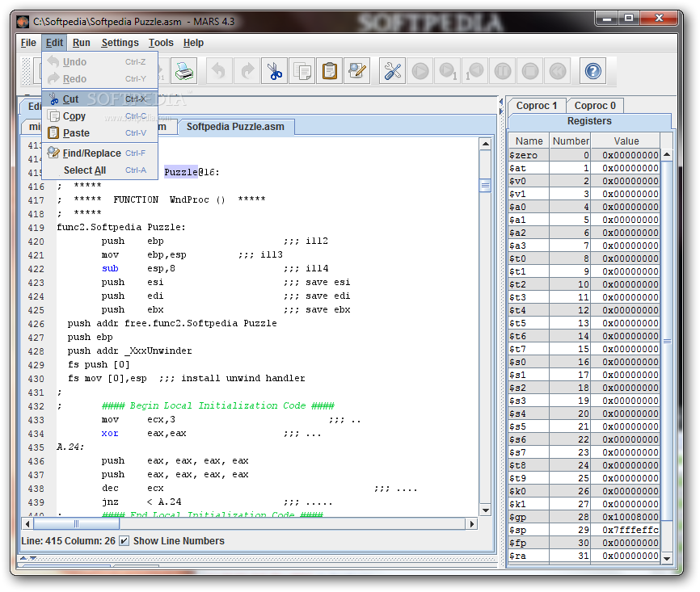Choose Paste from the Edit menu
Screen dimensions: 700x592
click(x=100, y=133)
